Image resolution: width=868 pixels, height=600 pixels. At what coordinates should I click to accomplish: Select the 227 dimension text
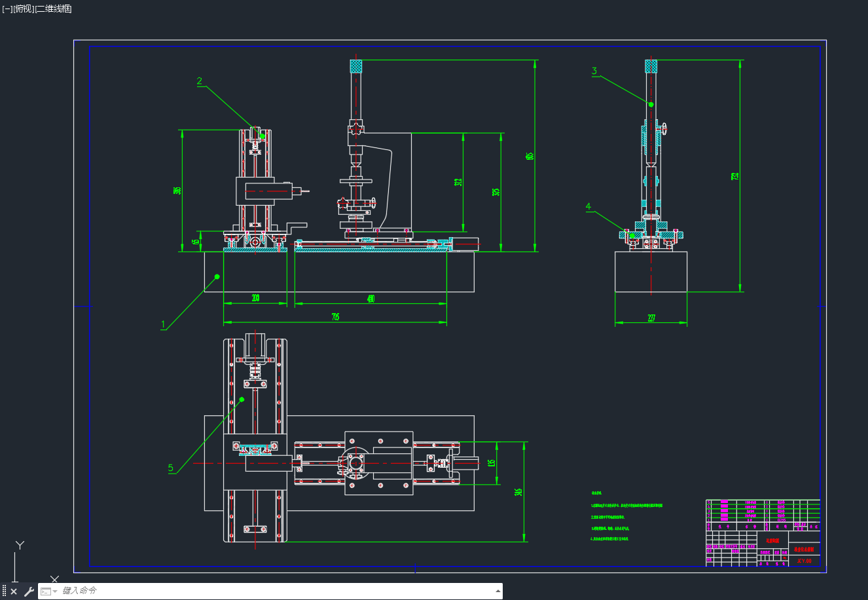652,318
